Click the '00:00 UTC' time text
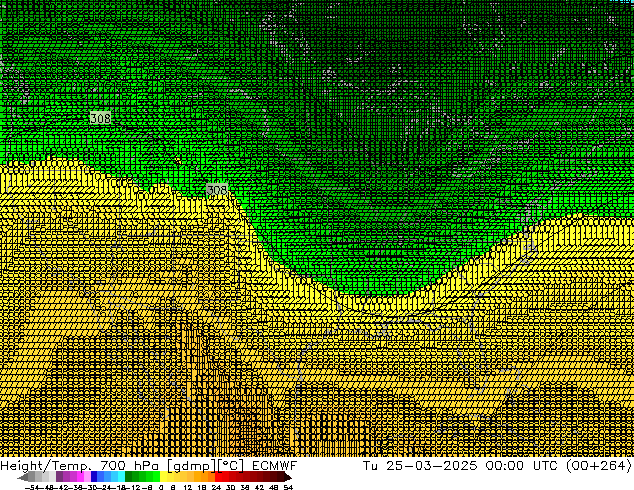The image size is (634, 490). point(524,466)
